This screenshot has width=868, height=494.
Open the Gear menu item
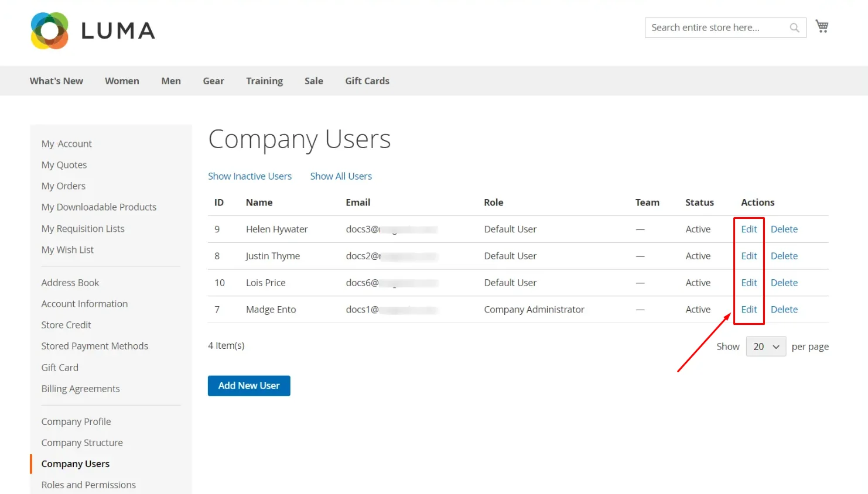[213, 81]
